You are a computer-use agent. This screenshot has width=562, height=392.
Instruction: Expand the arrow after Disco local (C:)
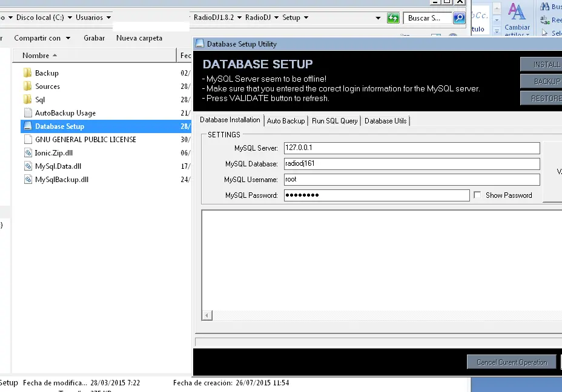[70, 18]
